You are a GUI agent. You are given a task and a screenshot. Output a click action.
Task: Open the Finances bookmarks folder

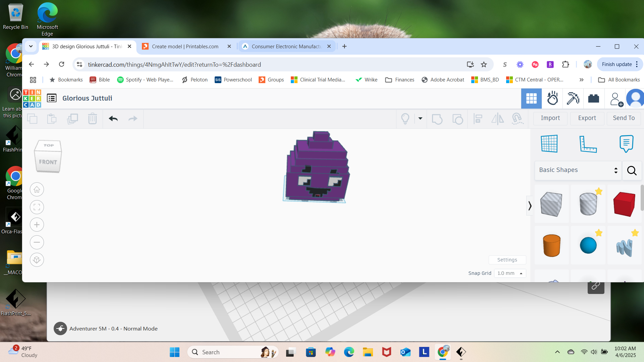pyautogui.click(x=400, y=80)
